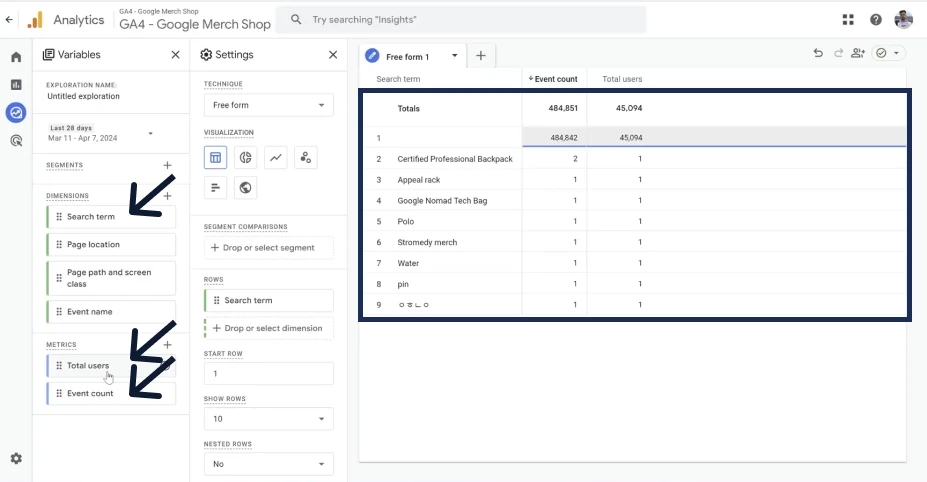Open the Google apps grid icon

(x=848, y=20)
